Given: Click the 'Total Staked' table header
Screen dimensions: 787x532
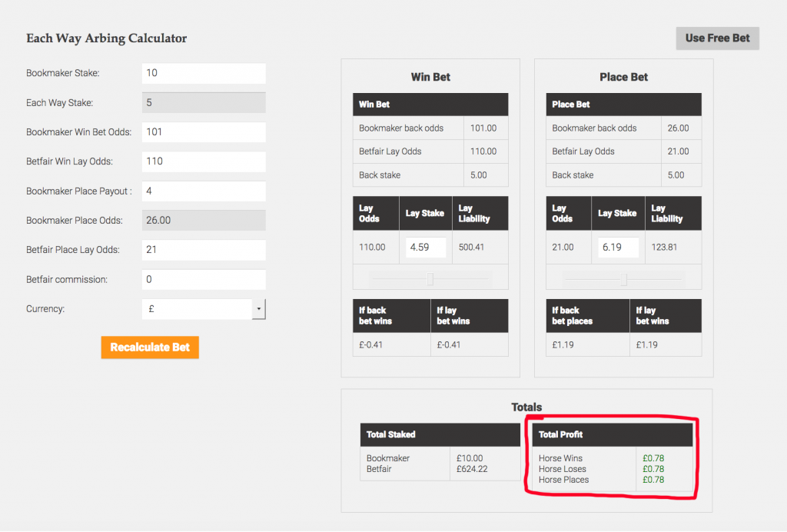Looking at the screenshot, I should click(440, 434).
